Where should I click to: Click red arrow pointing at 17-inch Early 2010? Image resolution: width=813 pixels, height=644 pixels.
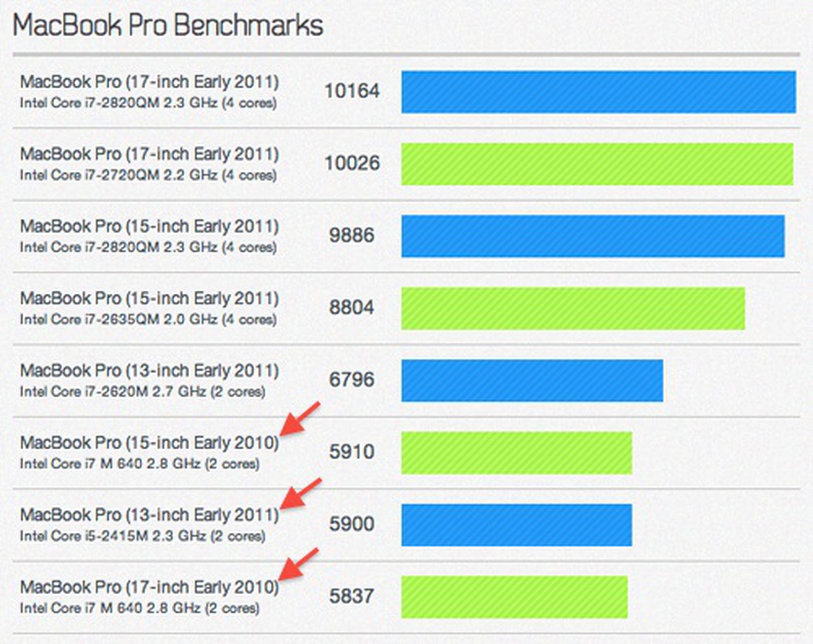coord(299,565)
